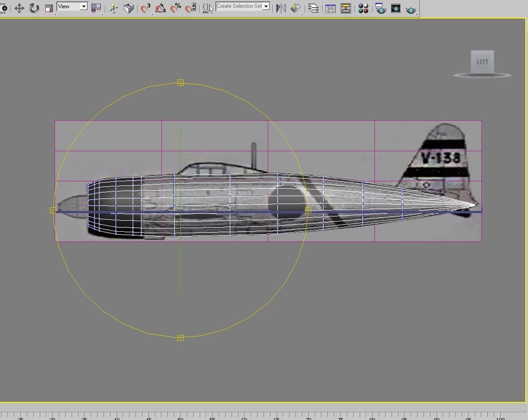Toggle the Angle Snap

click(161, 8)
